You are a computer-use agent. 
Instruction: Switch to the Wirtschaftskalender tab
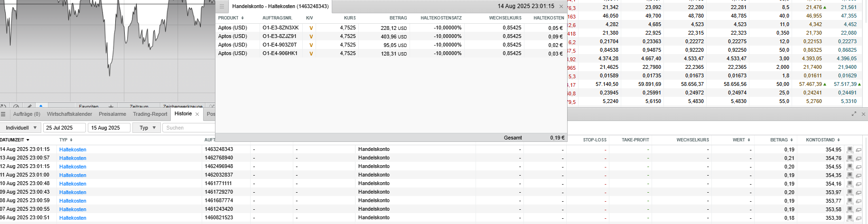69,114
